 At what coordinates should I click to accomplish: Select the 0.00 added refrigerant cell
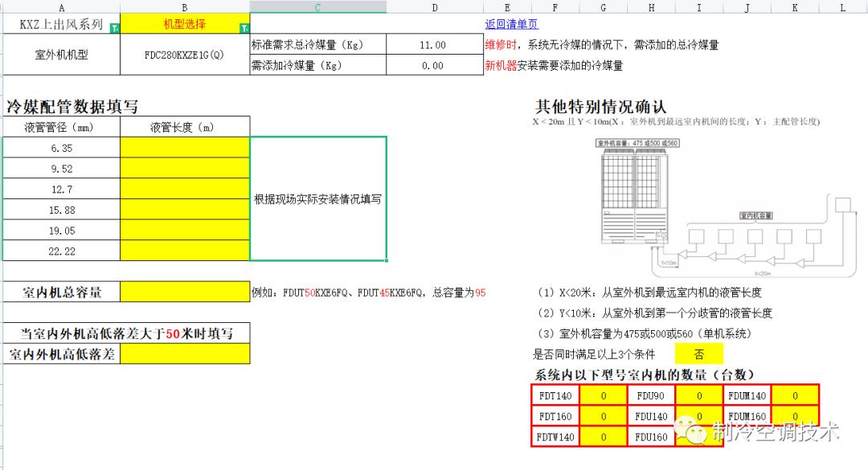(435, 65)
